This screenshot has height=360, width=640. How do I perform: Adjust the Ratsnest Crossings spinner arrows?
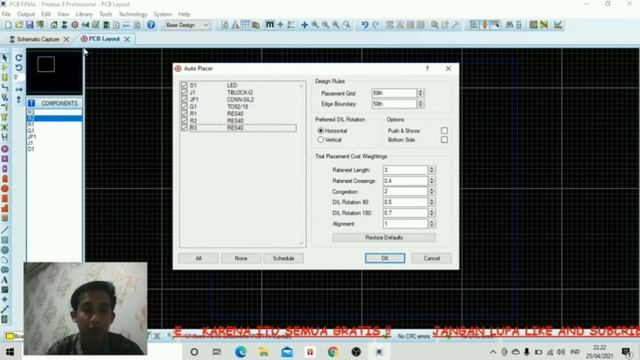[431, 180]
